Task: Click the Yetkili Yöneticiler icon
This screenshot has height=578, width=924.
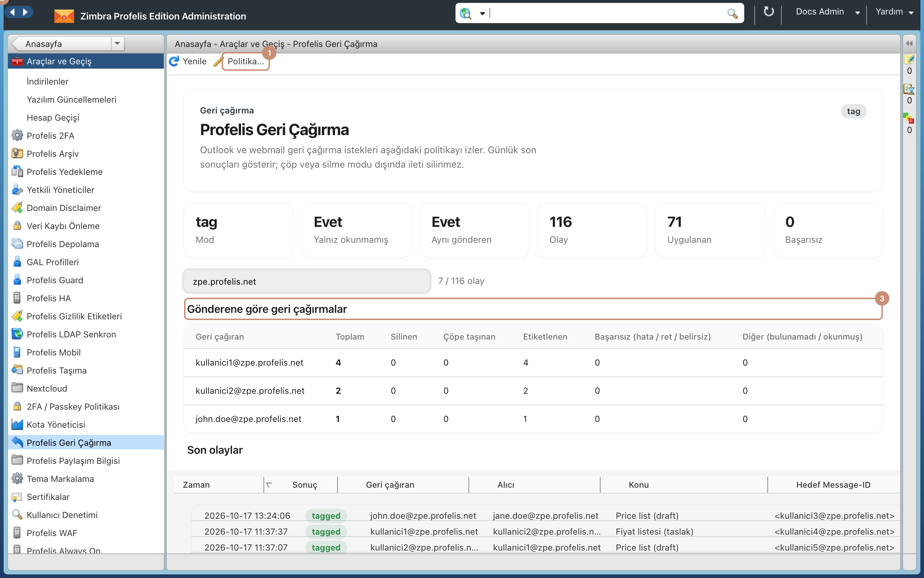Action: [x=17, y=190]
